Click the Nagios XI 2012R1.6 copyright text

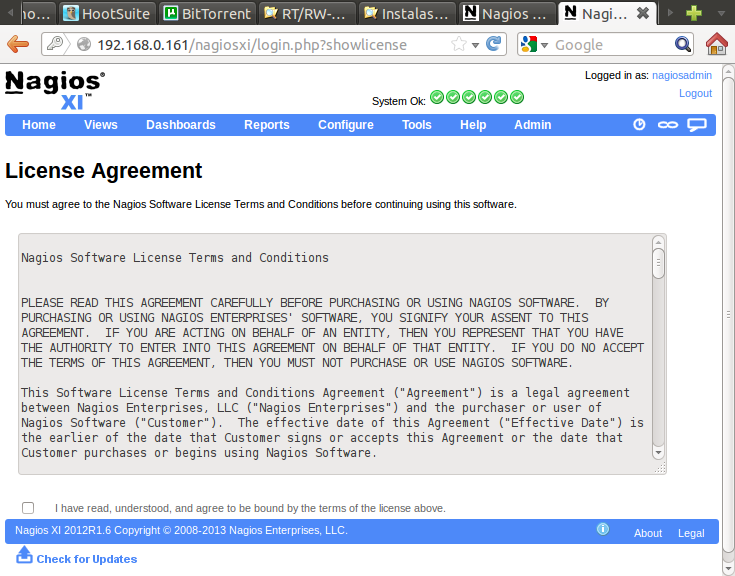[181, 530]
